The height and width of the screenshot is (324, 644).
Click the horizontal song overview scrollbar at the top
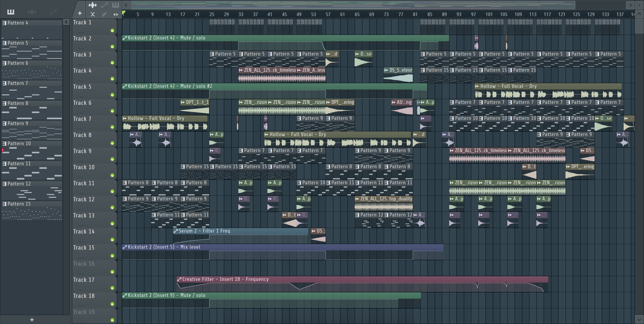353,5
